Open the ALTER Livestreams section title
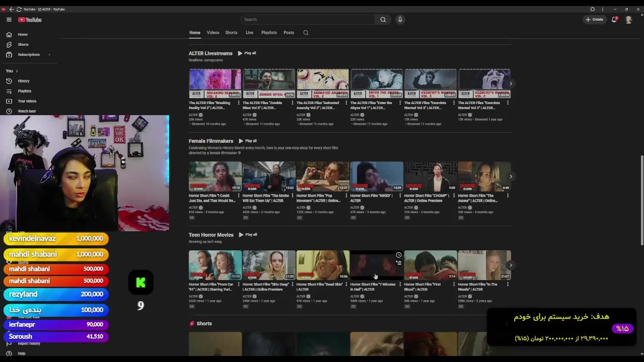Screen dimensions: 644x362 (x=210, y=53)
